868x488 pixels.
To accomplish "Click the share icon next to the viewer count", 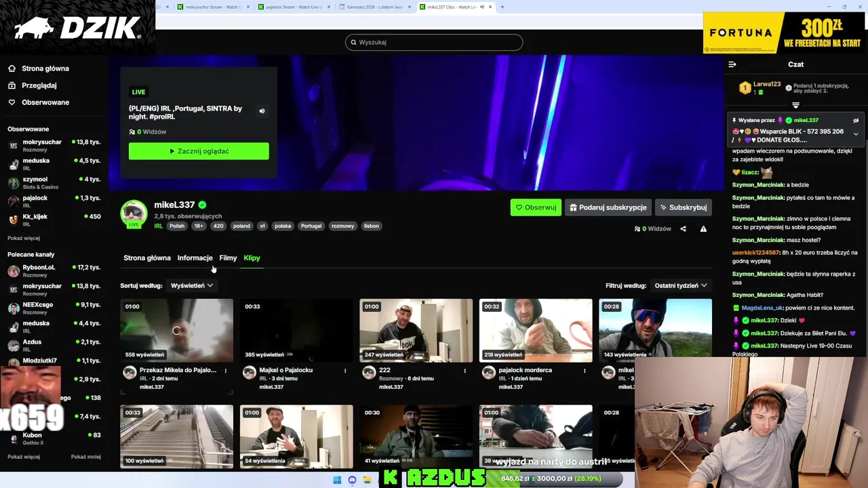I will click(683, 229).
